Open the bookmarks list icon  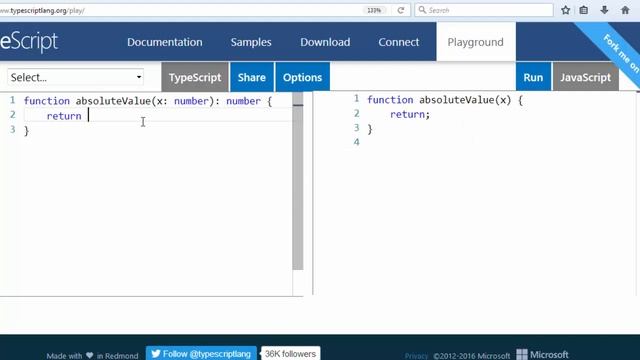pyautogui.click(x=584, y=10)
